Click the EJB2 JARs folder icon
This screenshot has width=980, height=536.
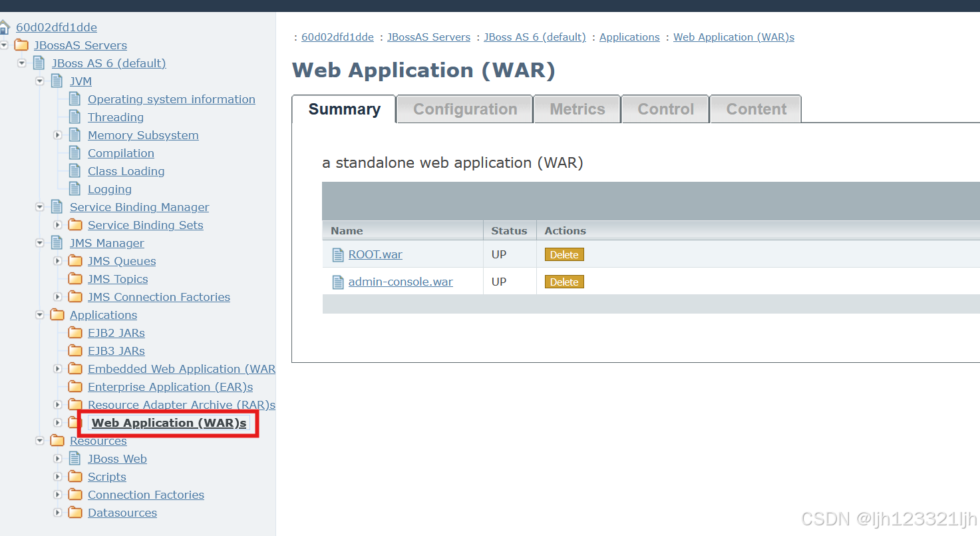pyautogui.click(x=75, y=333)
